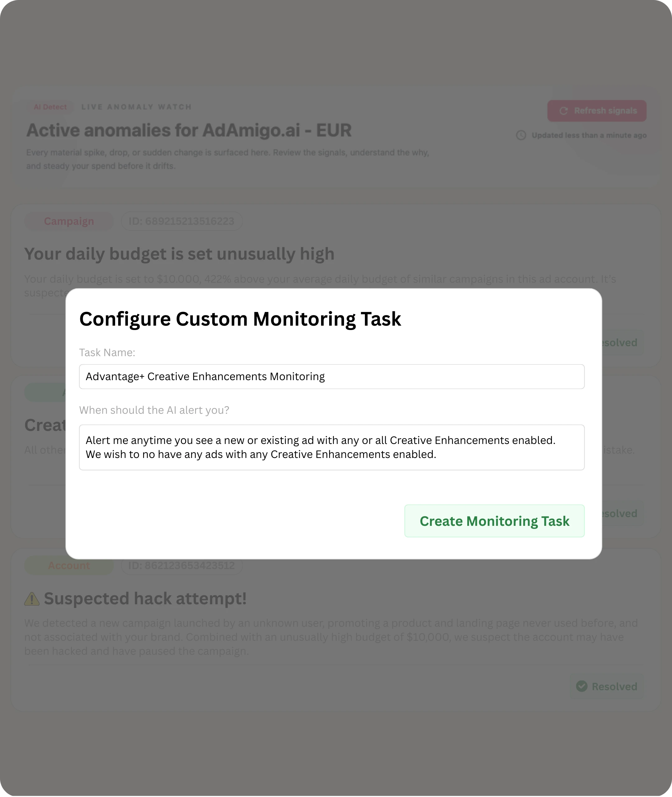
Task: Expand the budget anomaly card details
Action: (x=179, y=253)
